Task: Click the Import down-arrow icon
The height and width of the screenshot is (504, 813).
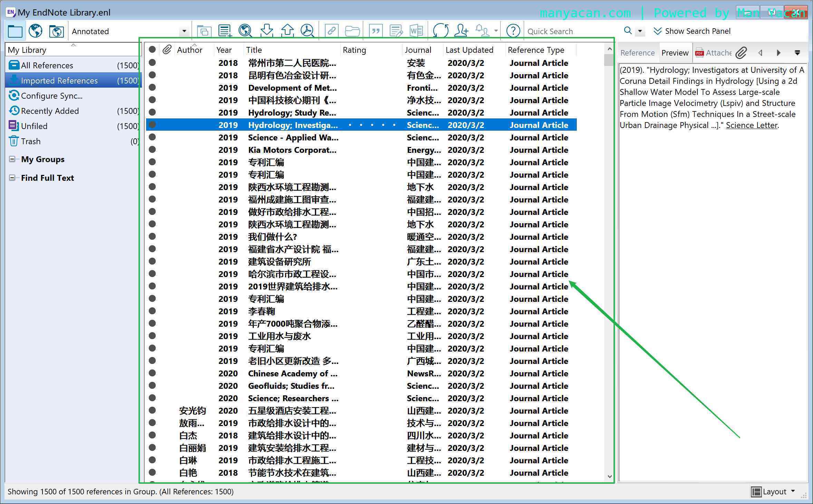Action: tap(267, 31)
